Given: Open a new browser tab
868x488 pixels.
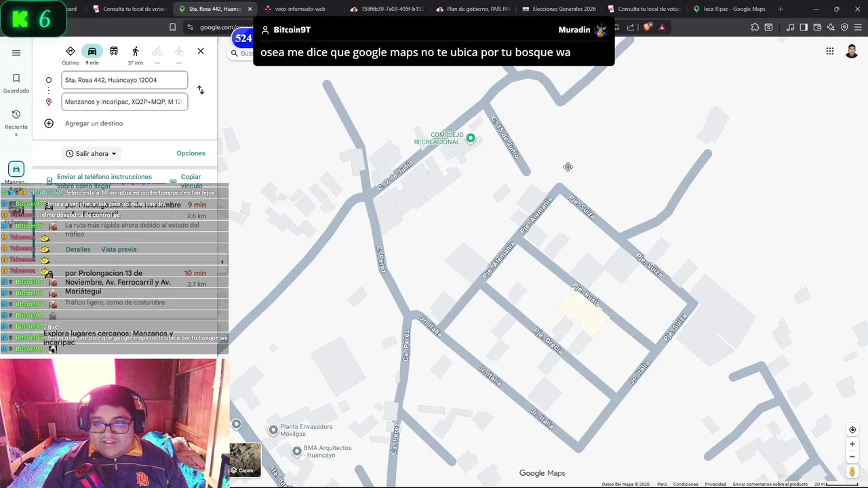Looking at the screenshot, I should [781, 9].
